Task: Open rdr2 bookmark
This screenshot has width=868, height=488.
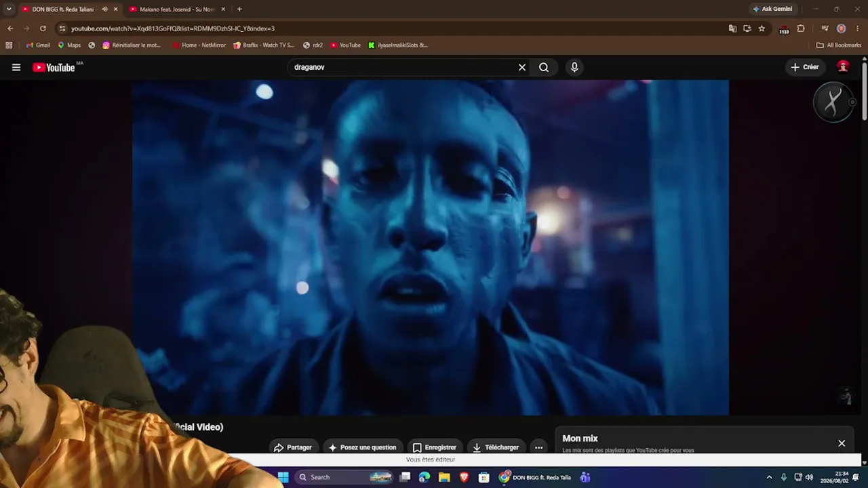Action: [x=313, y=45]
